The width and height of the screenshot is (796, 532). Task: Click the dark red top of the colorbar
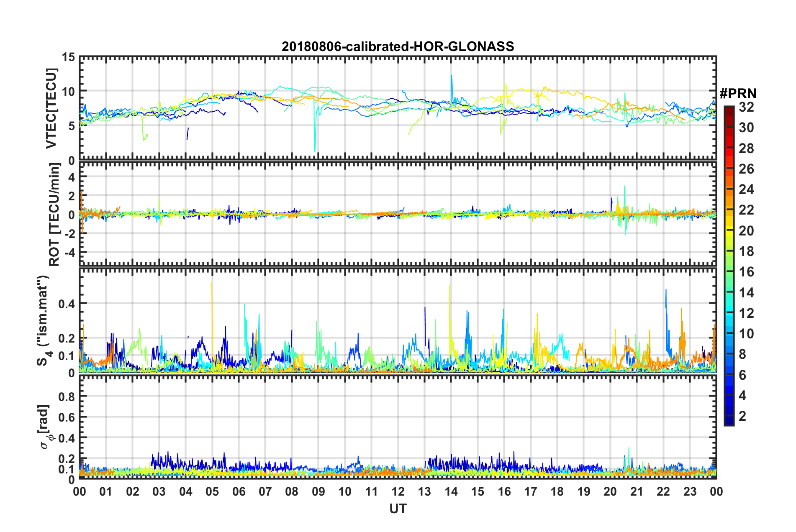(729, 110)
